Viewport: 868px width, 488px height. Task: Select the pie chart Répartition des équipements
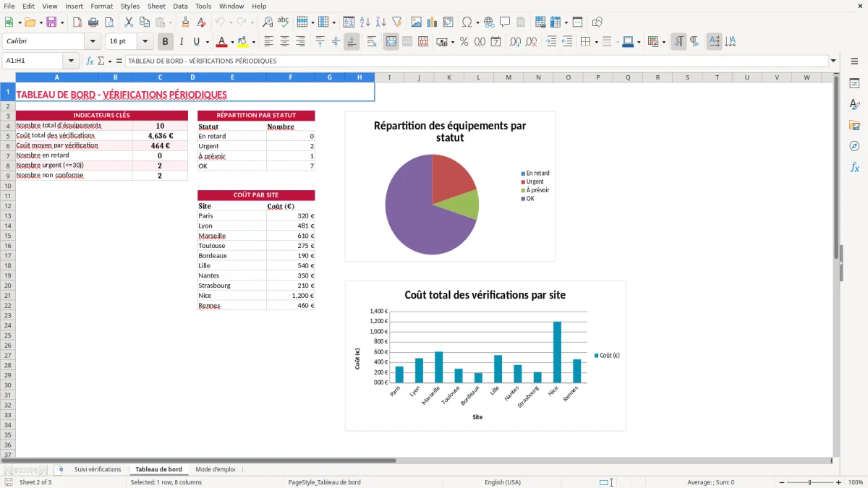450,187
